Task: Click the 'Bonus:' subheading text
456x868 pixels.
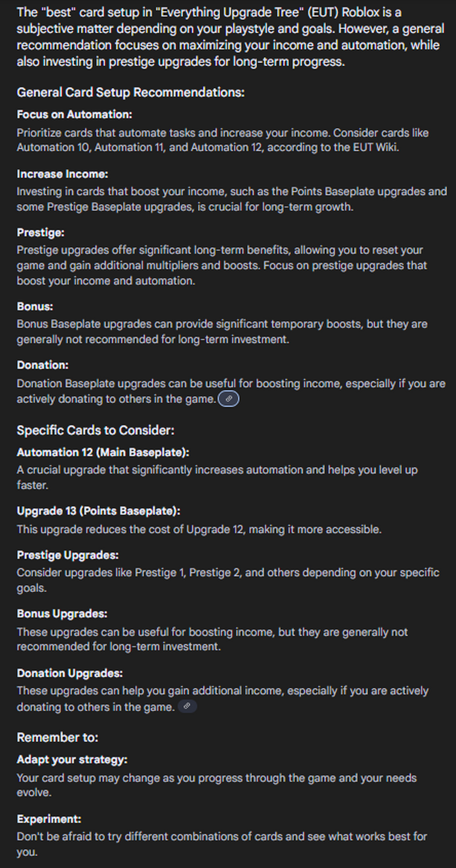Action: [x=35, y=307]
